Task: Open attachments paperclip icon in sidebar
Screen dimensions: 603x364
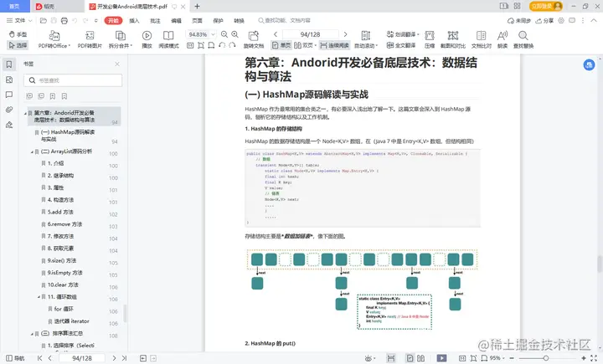Action: (x=9, y=110)
